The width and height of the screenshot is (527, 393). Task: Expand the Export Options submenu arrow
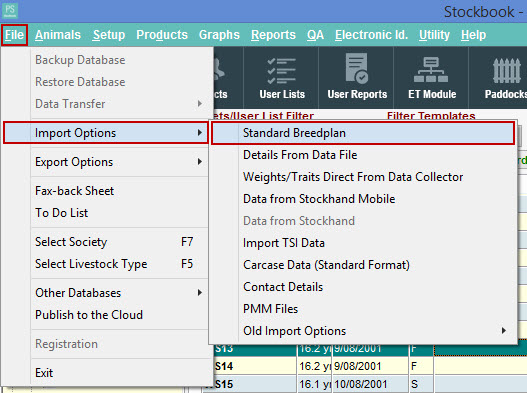point(200,162)
